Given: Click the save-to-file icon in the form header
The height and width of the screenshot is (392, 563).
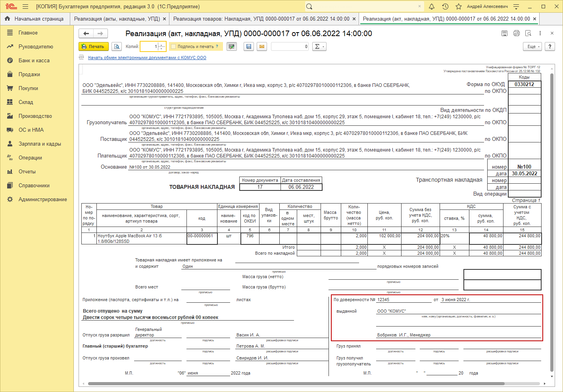Looking at the screenshot, I should pos(504,33).
